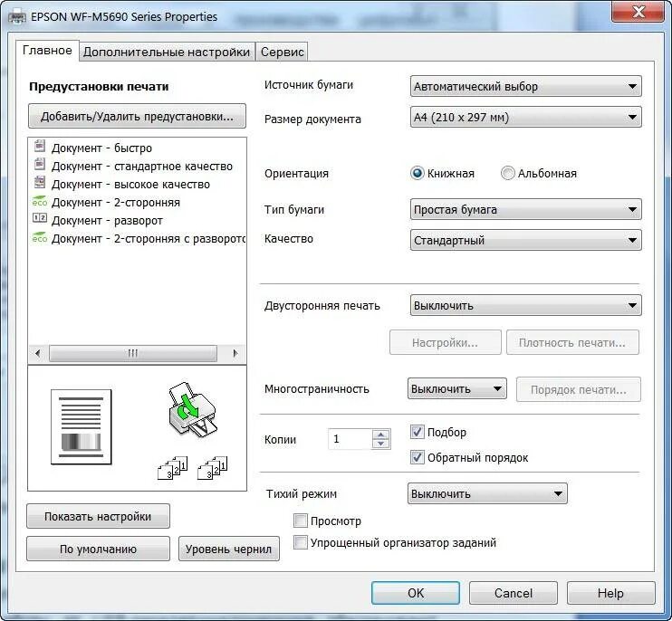
Task: Click the printer icon in the title bar
Action: 17,17
